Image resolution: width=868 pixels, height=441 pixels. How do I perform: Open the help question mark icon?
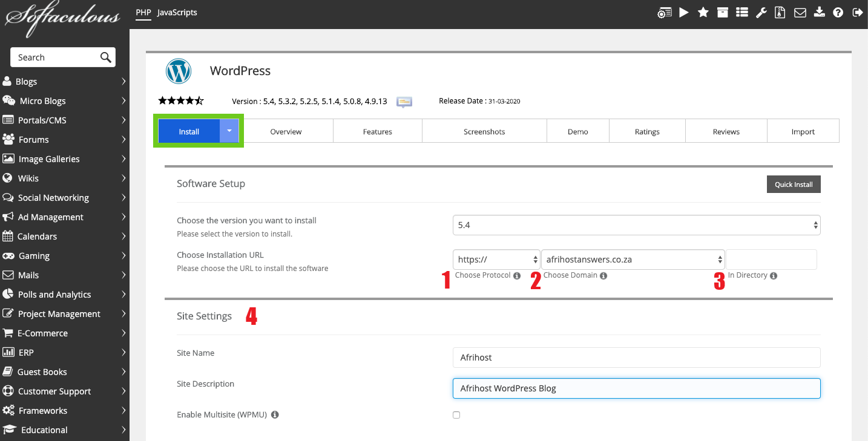[x=838, y=12]
